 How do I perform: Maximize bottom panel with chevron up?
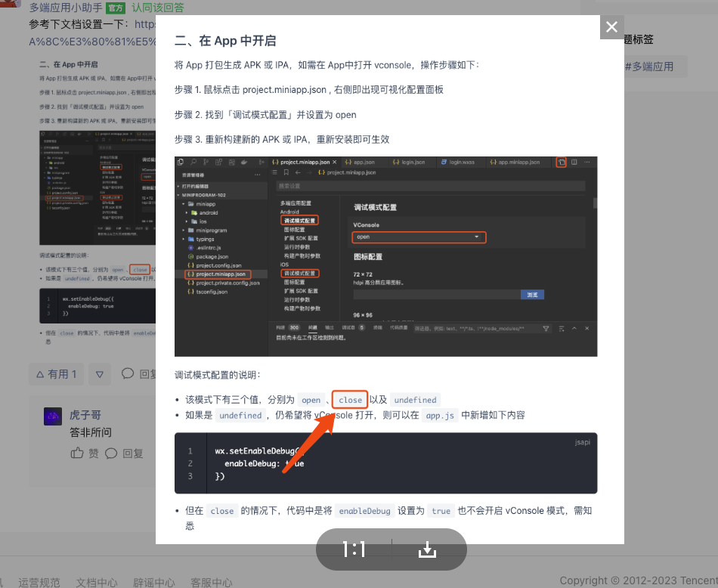pyautogui.click(x=574, y=328)
